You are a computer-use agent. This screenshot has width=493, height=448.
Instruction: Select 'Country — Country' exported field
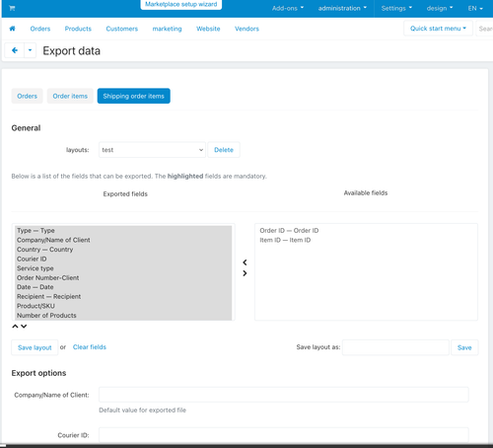pyautogui.click(x=123, y=250)
